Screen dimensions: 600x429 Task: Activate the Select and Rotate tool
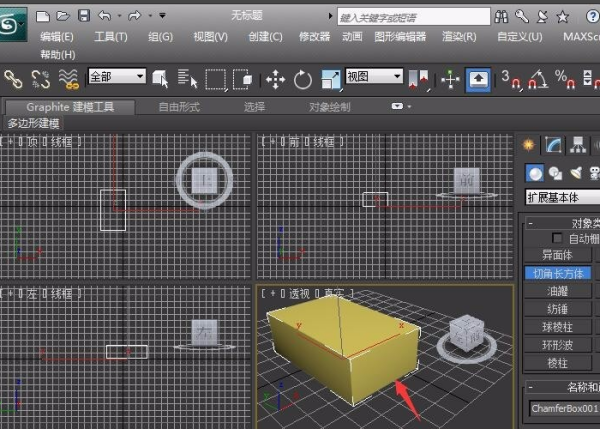tap(303, 80)
